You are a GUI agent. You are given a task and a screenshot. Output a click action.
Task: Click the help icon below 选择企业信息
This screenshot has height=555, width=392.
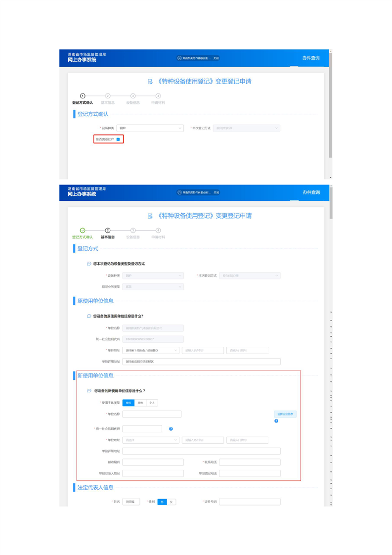pos(276,421)
